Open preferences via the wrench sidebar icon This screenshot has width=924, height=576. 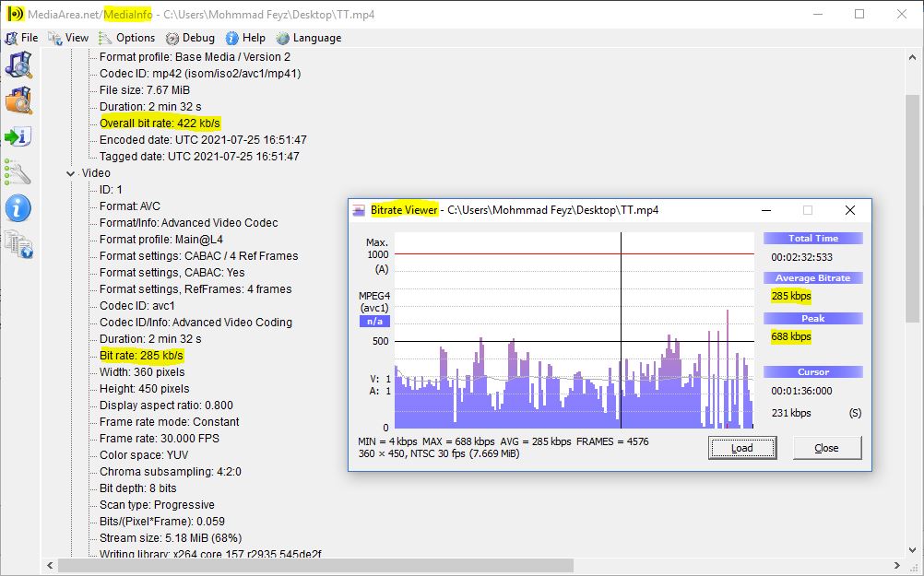point(18,172)
